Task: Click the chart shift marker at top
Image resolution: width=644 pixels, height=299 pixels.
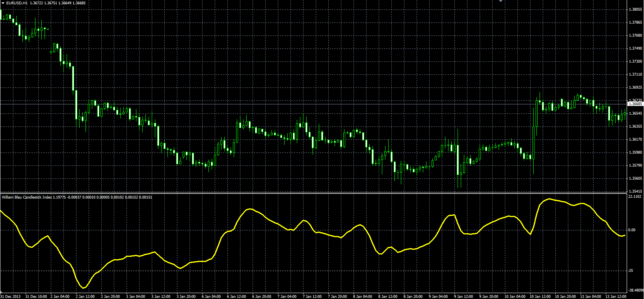Action: tap(501, 1)
